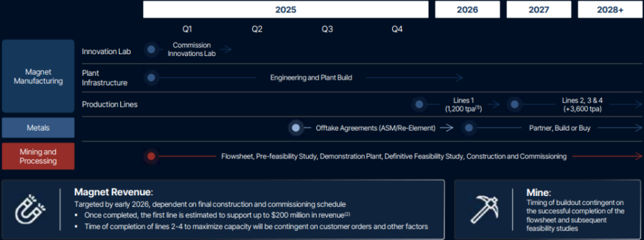The image size is (644, 240).
Task: Click the Production Lines row label
Action: (x=110, y=104)
